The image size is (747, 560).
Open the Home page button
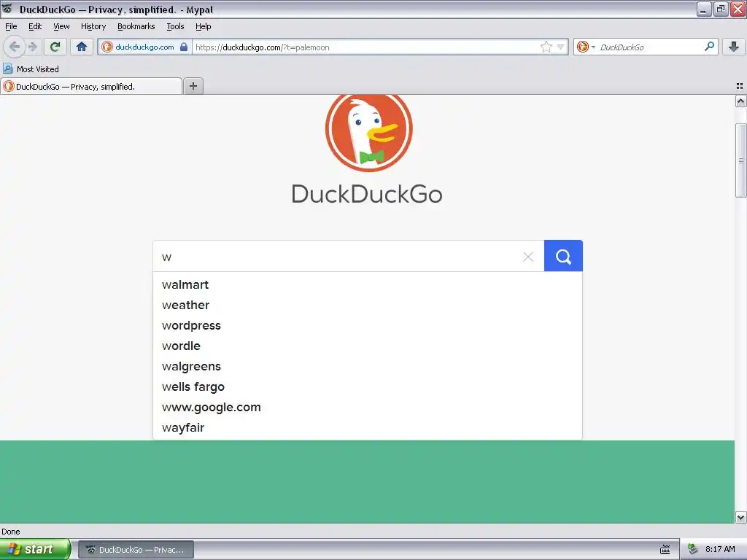pyautogui.click(x=82, y=47)
